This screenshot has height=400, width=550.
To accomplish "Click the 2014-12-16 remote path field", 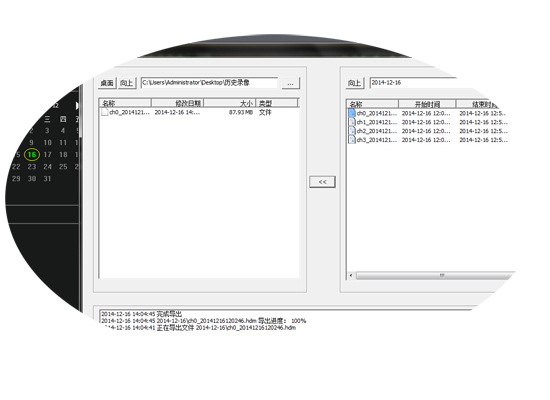I will (413, 83).
